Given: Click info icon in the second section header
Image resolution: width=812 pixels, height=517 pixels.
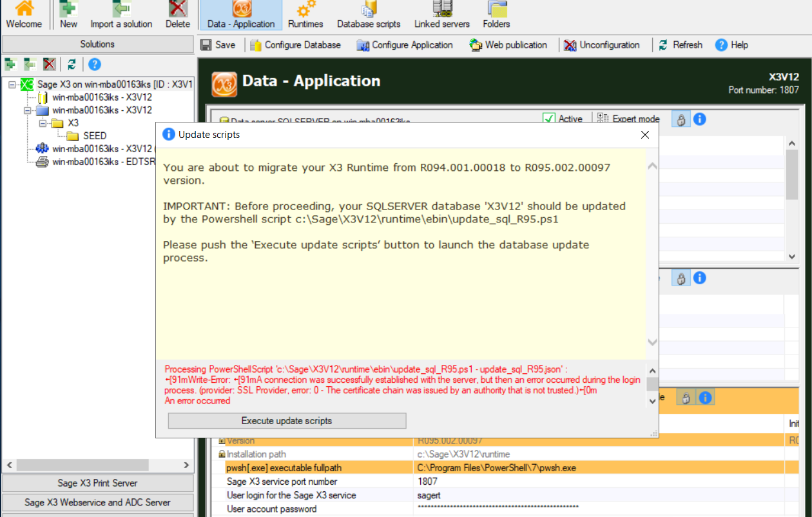Looking at the screenshot, I should (699, 278).
